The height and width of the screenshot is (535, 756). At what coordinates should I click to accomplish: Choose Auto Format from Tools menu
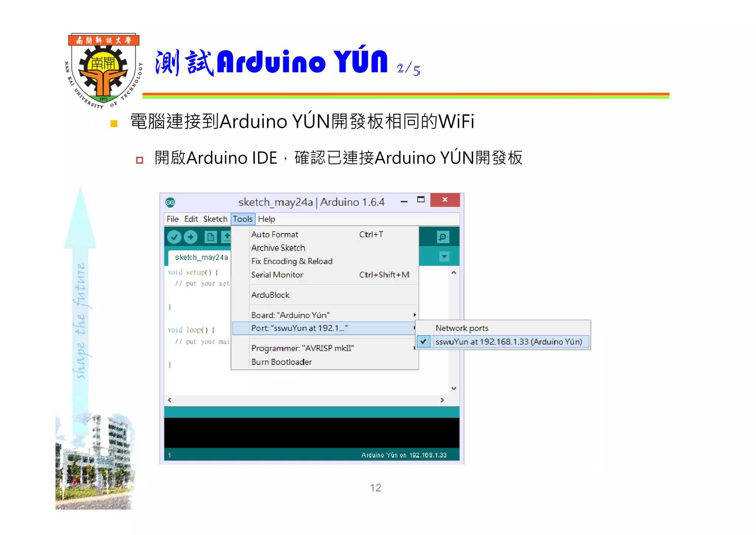point(325,235)
